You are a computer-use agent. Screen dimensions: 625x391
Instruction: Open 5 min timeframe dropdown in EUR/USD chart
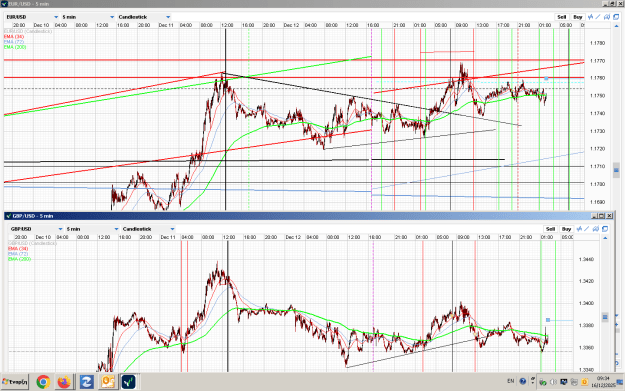[88, 17]
